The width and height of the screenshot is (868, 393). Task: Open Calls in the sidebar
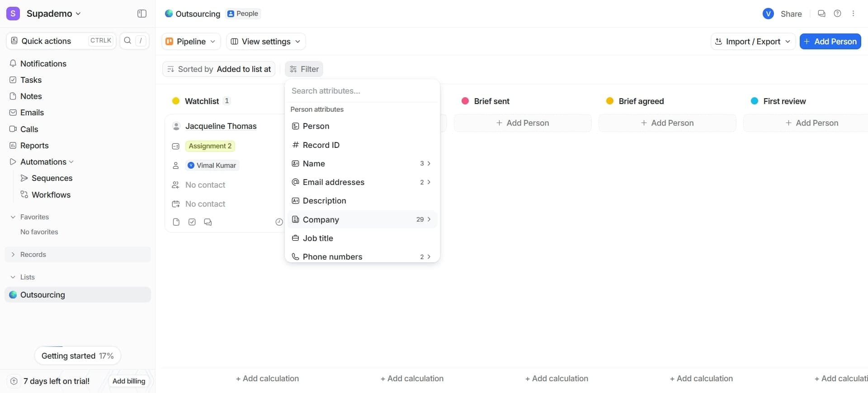pyautogui.click(x=29, y=129)
